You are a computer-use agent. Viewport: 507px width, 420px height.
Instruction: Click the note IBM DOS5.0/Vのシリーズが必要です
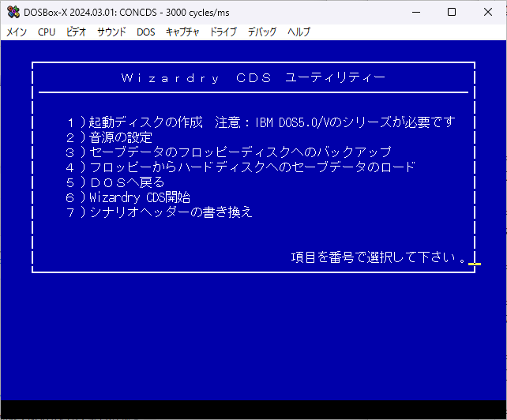click(x=355, y=122)
